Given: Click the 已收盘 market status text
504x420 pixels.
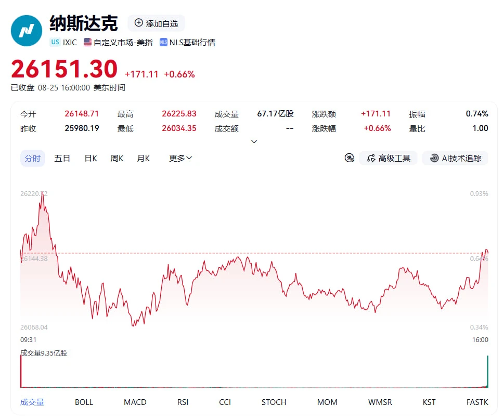Looking at the screenshot, I should pos(22,88).
